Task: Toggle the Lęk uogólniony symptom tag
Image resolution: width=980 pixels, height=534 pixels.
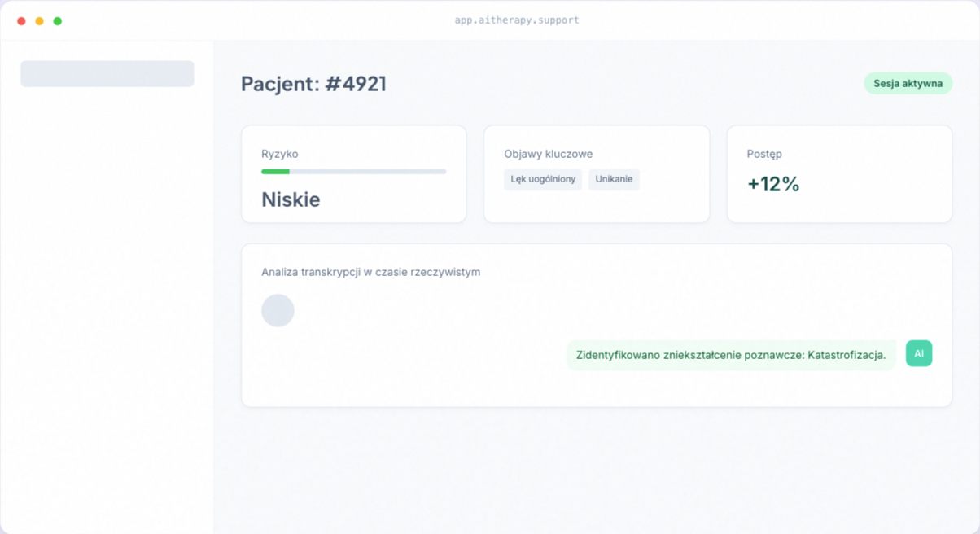Action: [x=542, y=179]
